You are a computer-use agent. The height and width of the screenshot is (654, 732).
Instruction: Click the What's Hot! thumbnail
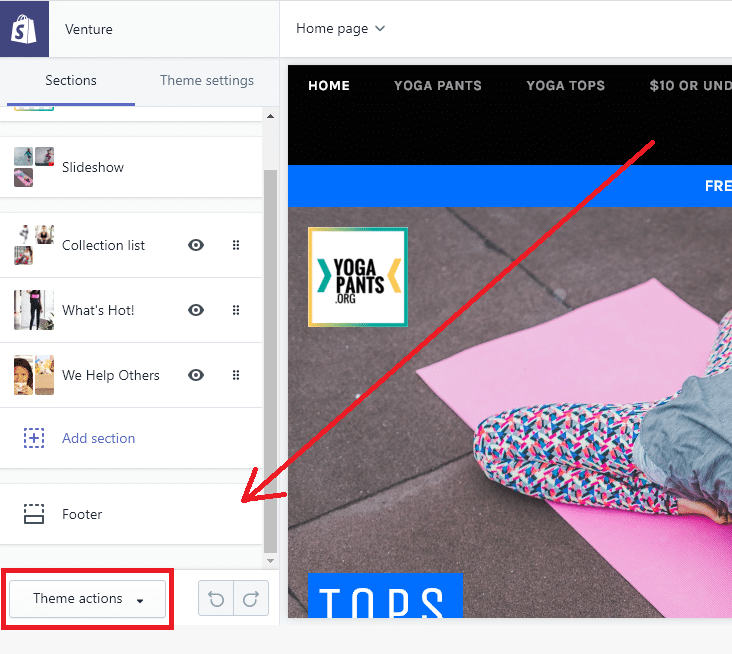tap(34, 310)
